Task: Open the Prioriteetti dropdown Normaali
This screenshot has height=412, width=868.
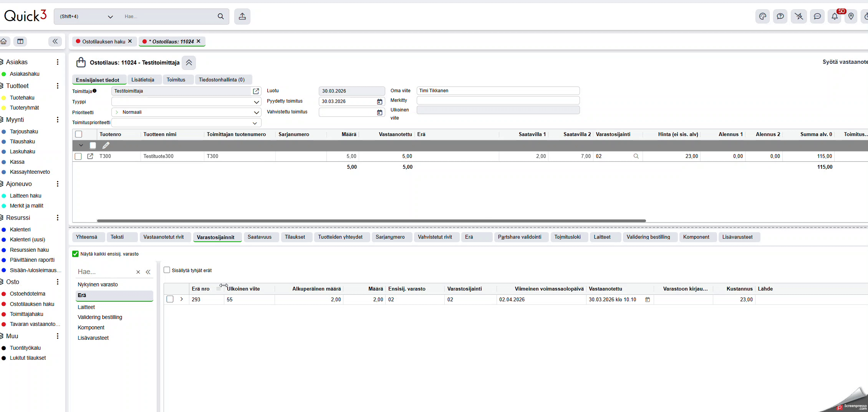Action: [x=186, y=112]
